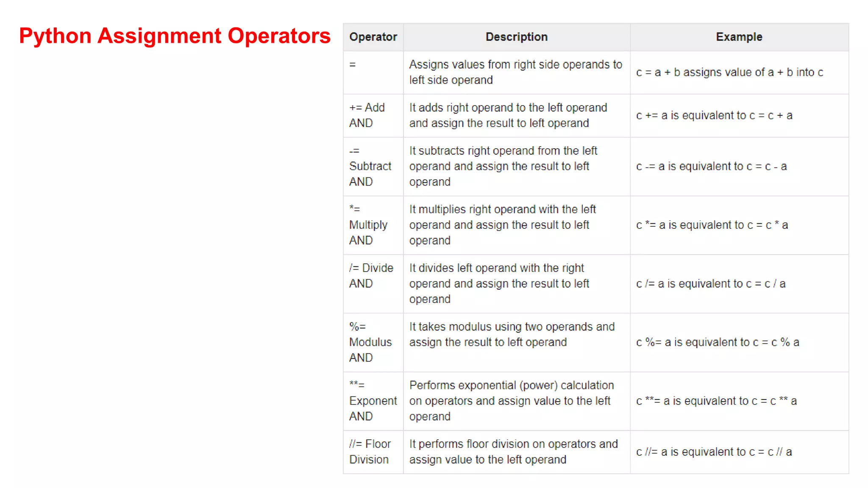Click the = operator cell
Viewport: 868px width, 488px height.
tap(373, 72)
